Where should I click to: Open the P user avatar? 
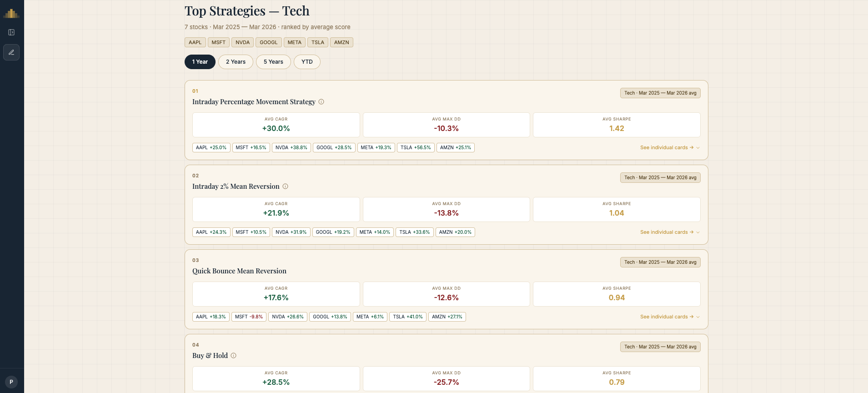tap(11, 382)
